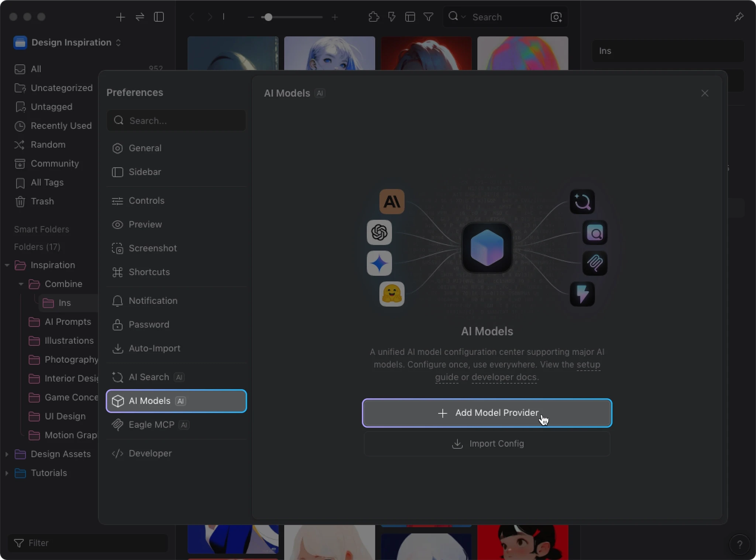
Task: Click the Add Model Provider button
Action: click(487, 413)
